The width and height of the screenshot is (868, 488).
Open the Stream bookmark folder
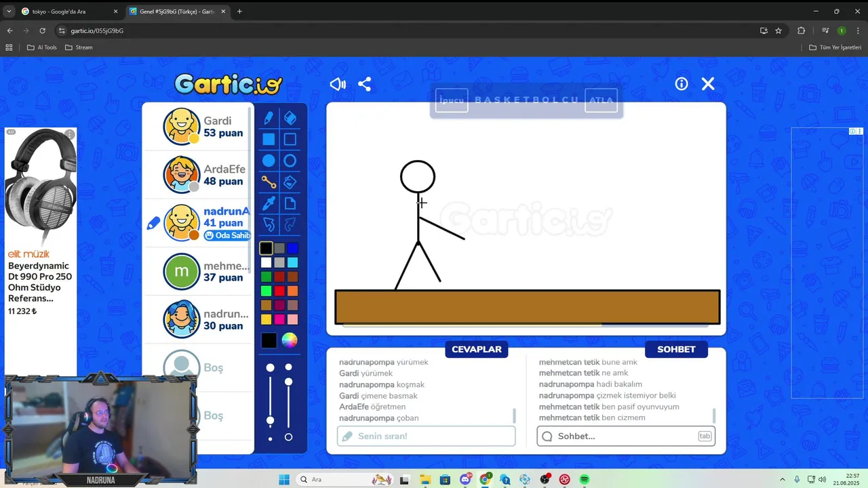coord(79,47)
